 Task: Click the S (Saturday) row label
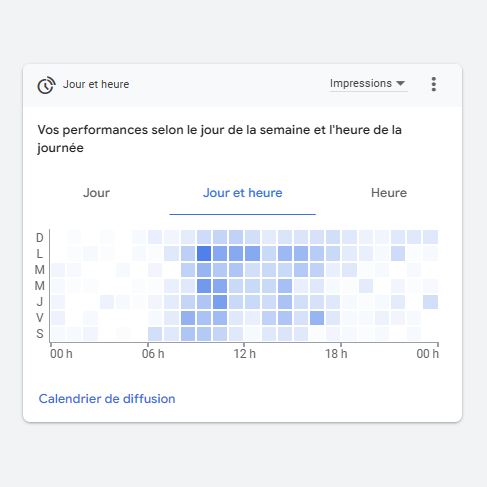[40, 334]
